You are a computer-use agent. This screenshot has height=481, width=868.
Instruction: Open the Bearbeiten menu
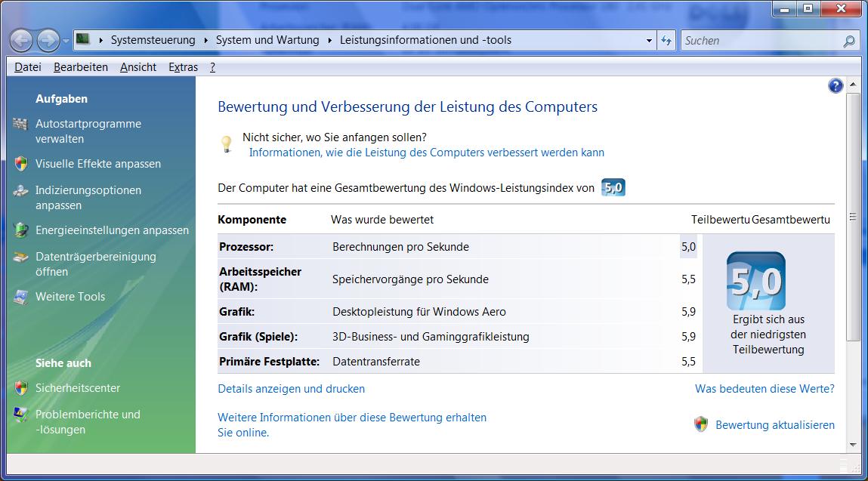pos(81,67)
